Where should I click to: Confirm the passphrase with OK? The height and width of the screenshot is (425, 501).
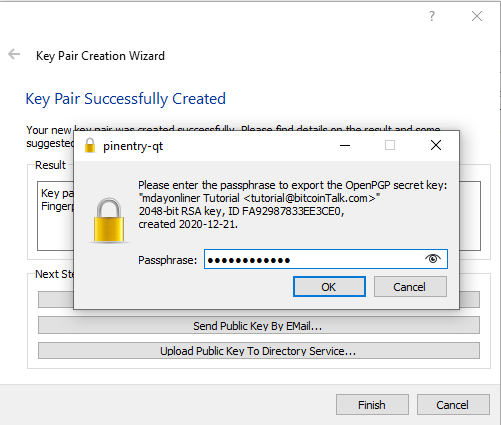329,286
